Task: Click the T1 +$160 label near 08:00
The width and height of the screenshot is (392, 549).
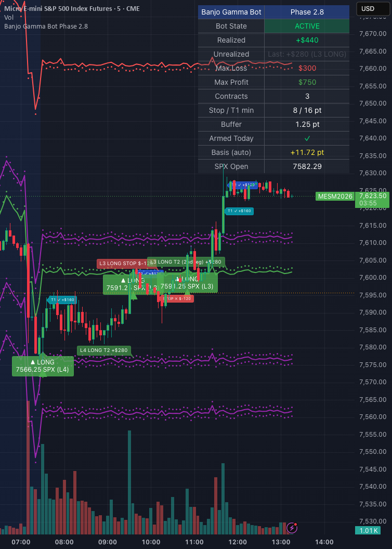Action: click(61, 299)
